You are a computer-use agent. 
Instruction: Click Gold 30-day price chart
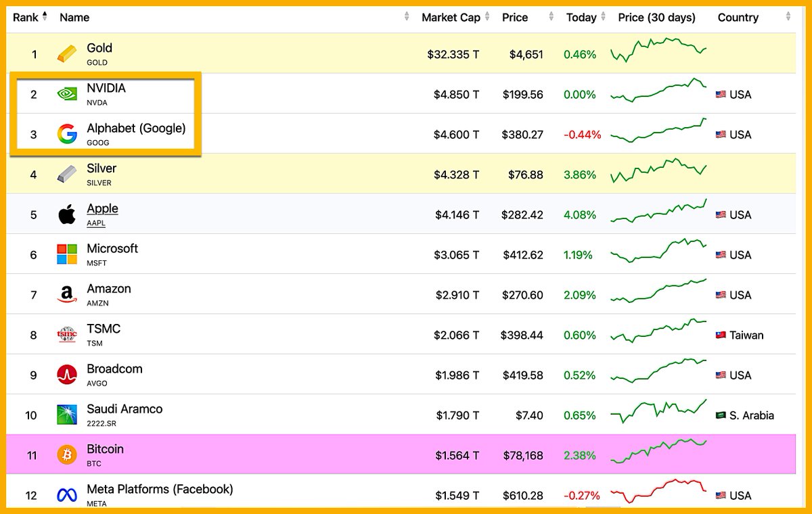[x=658, y=50]
